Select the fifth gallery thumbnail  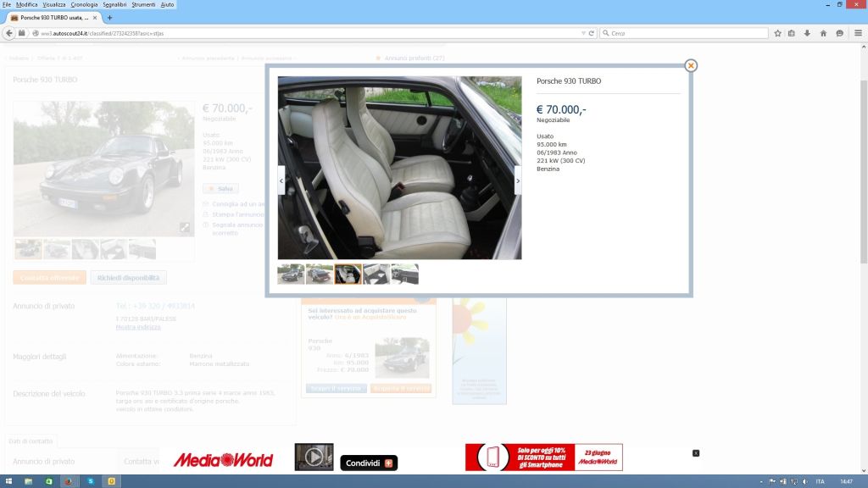click(x=404, y=274)
